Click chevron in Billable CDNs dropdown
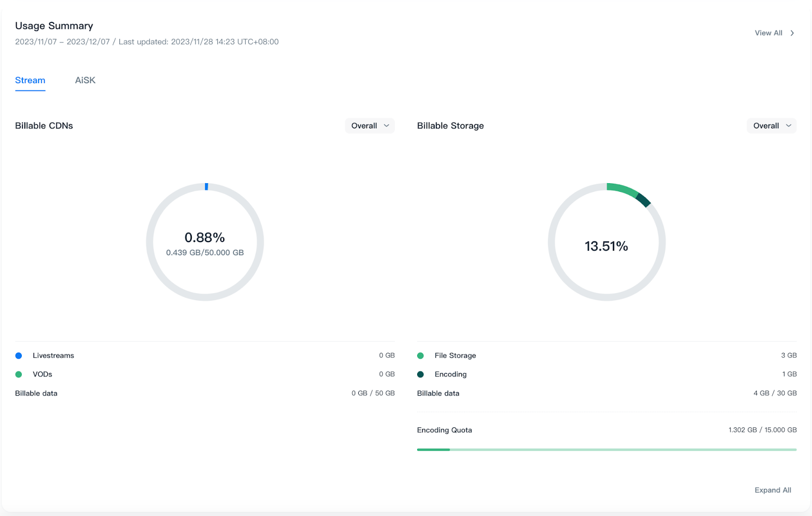The width and height of the screenshot is (812, 516). click(387, 126)
